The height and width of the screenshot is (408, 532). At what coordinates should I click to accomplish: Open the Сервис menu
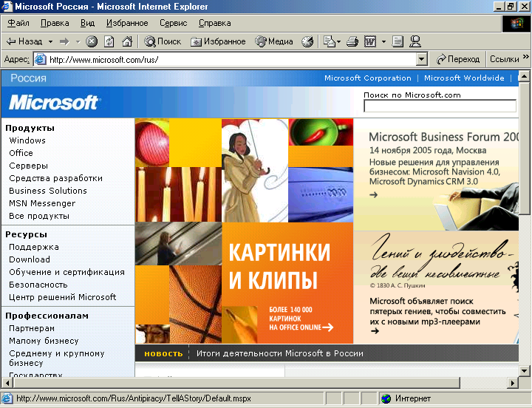coord(174,23)
